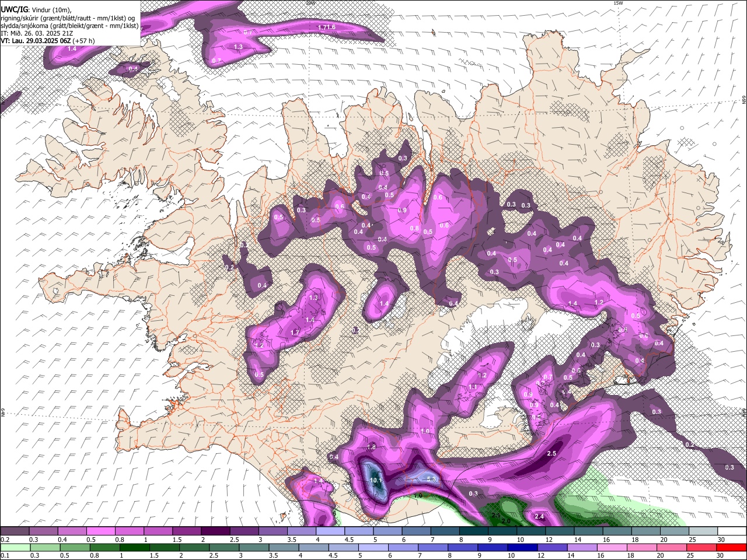Click the 'rigning/skúrir (grænt/blátt/rautt' legend description line

(67, 18)
